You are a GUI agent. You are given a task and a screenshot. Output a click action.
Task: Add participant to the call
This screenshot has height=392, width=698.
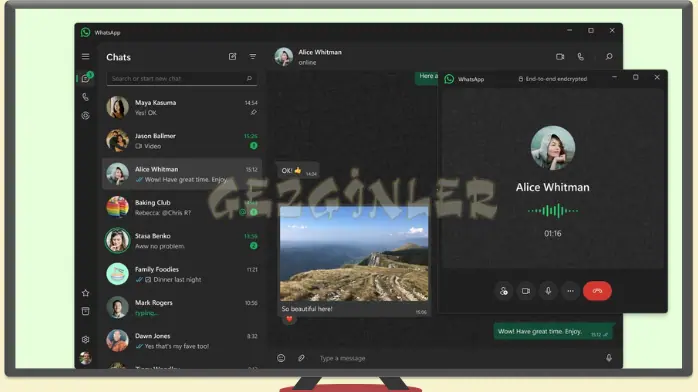pyautogui.click(x=504, y=291)
